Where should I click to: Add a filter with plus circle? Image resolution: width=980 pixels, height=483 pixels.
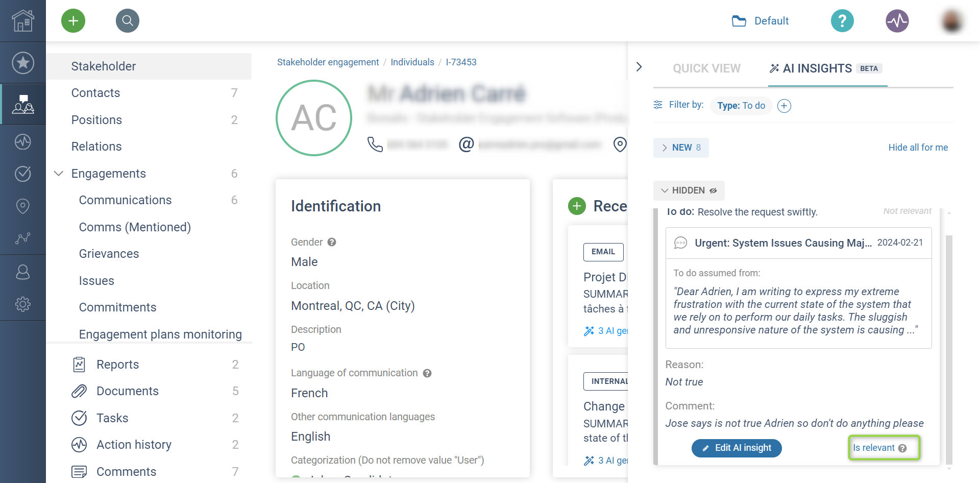[x=784, y=106]
